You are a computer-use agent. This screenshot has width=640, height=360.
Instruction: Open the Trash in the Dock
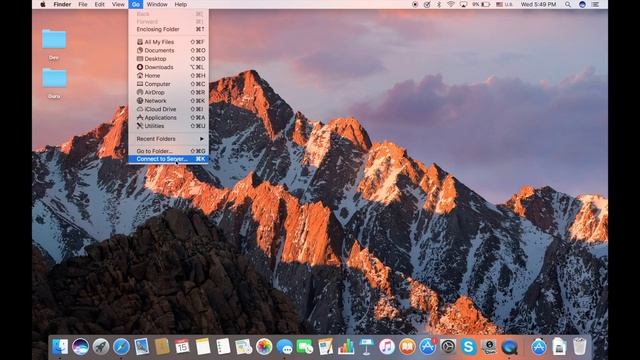pos(580,347)
